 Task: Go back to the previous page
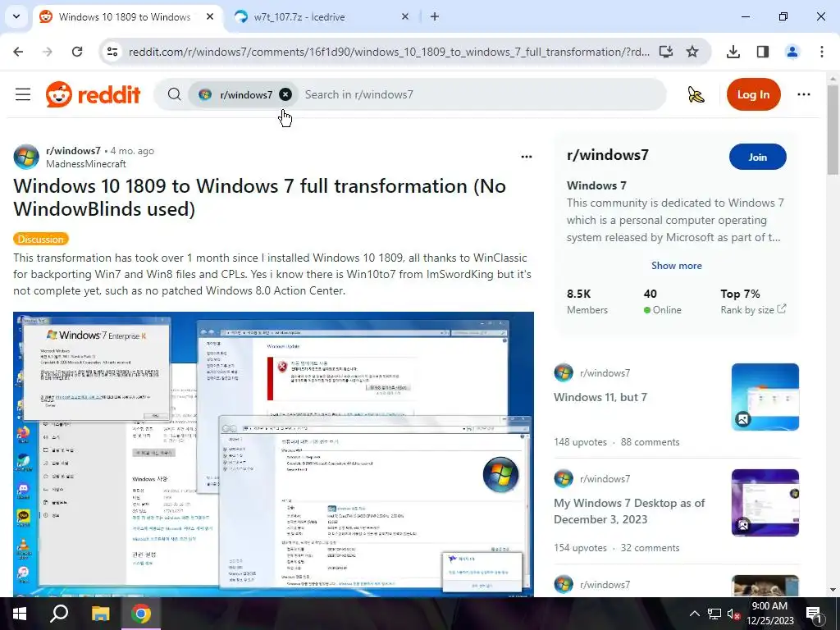click(x=18, y=52)
